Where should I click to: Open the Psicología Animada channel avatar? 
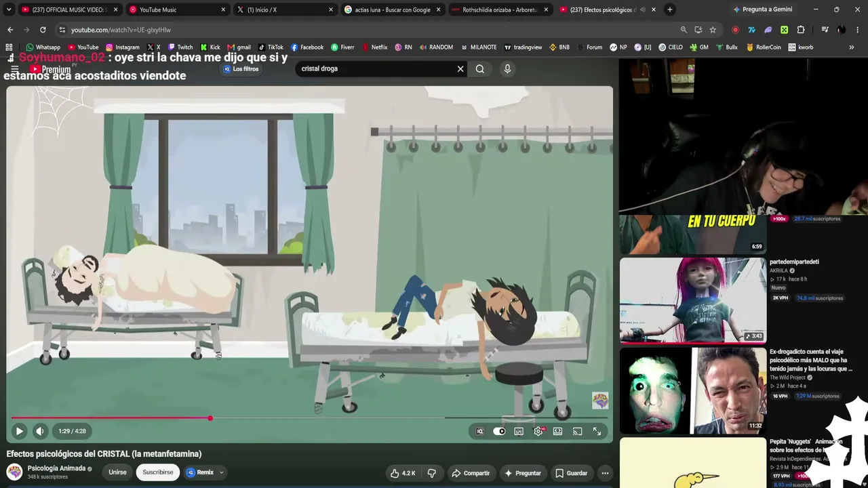coord(14,472)
